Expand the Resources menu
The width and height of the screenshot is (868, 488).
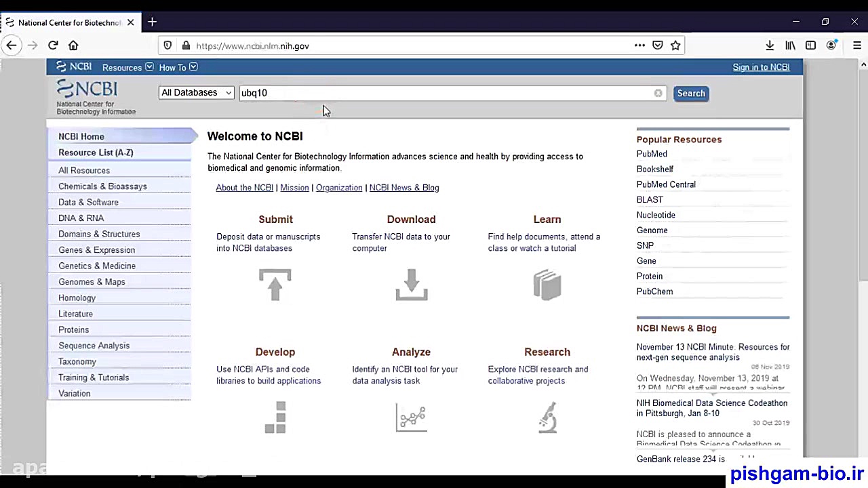127,67
